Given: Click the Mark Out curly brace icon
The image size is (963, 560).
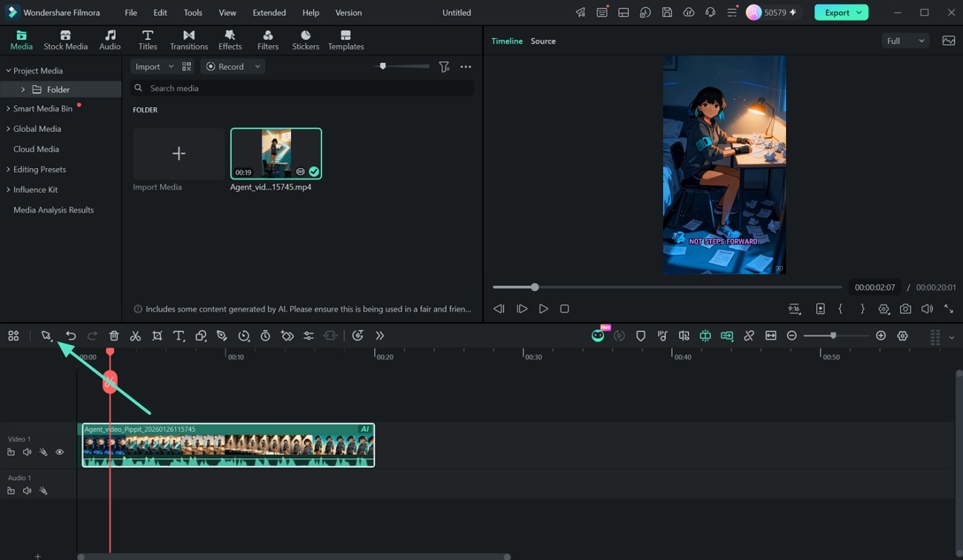Looking at the screenshot, I should (x=862, y=309).
